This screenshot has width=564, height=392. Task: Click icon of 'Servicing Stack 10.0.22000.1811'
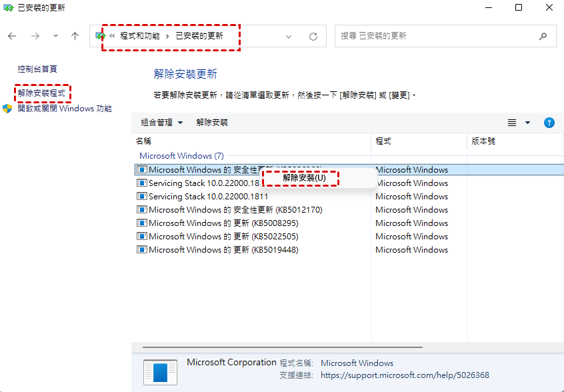point(142,197)
